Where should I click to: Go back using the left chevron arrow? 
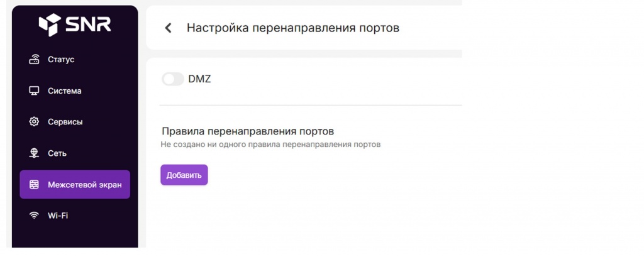168,28
